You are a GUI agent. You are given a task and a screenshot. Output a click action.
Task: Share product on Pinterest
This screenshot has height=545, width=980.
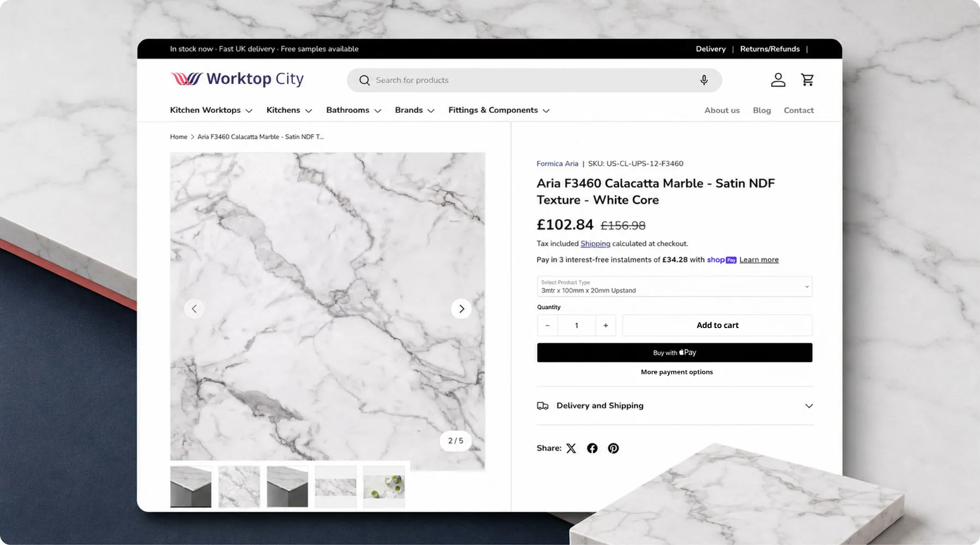(613, 448)
